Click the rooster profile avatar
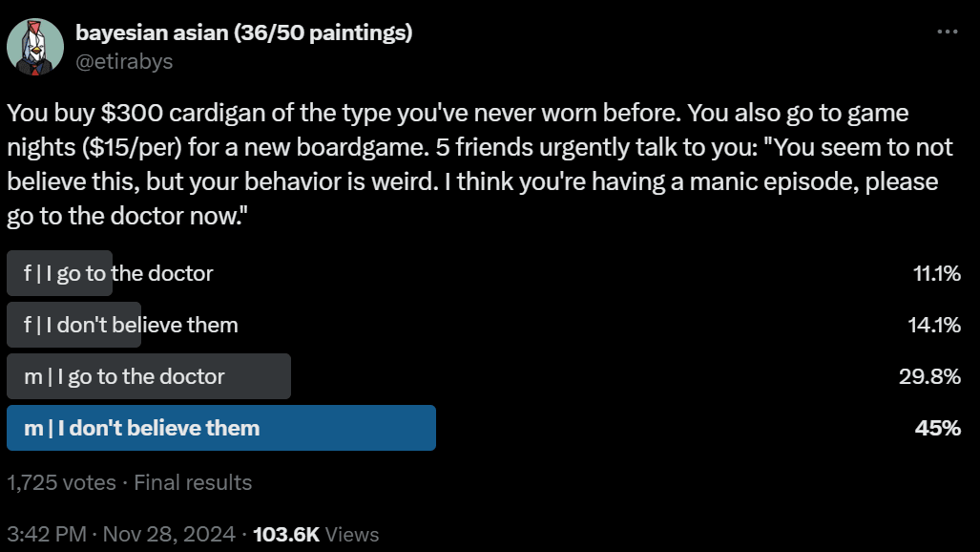This screenshot has height=552, width=980. pos(35,47)
